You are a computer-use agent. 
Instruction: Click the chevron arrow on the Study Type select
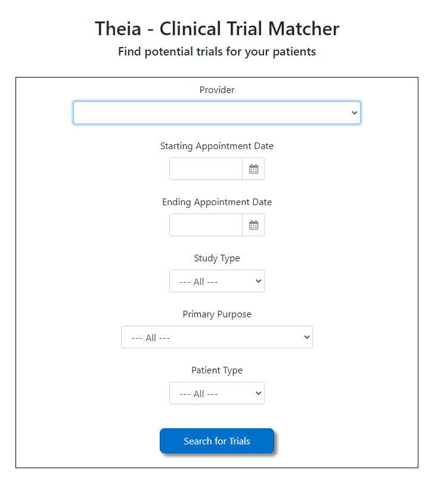point(259,281)
